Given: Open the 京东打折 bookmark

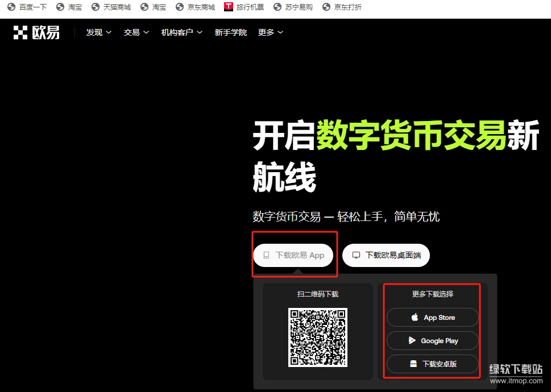Looking at the screenshot, I should (347, 7).
